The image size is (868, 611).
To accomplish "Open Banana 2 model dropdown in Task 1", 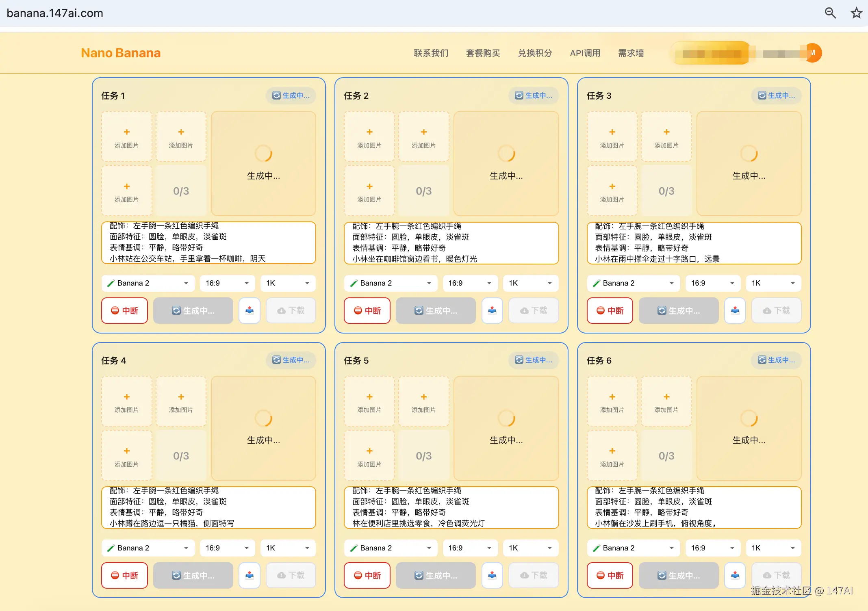I will point(148,283).
